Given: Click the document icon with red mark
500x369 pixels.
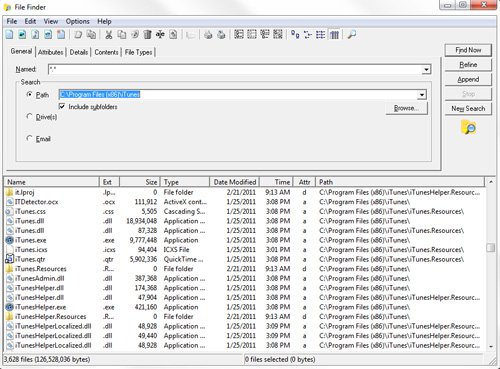Looking at the screenshot, I should (61, 34).
